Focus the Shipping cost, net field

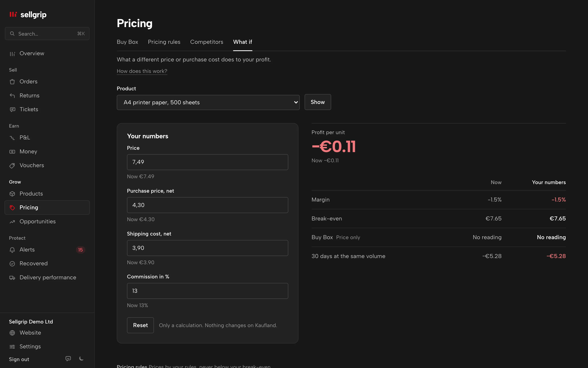tap(207, 248)
